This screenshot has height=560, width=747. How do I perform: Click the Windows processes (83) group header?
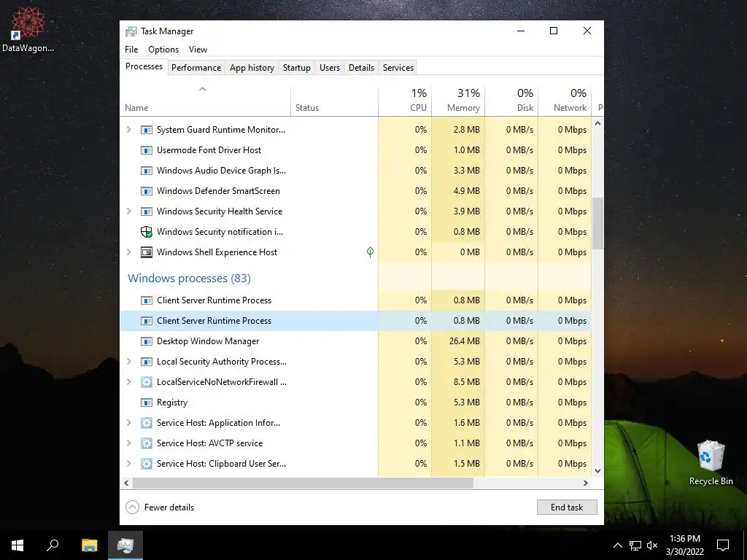189,279
